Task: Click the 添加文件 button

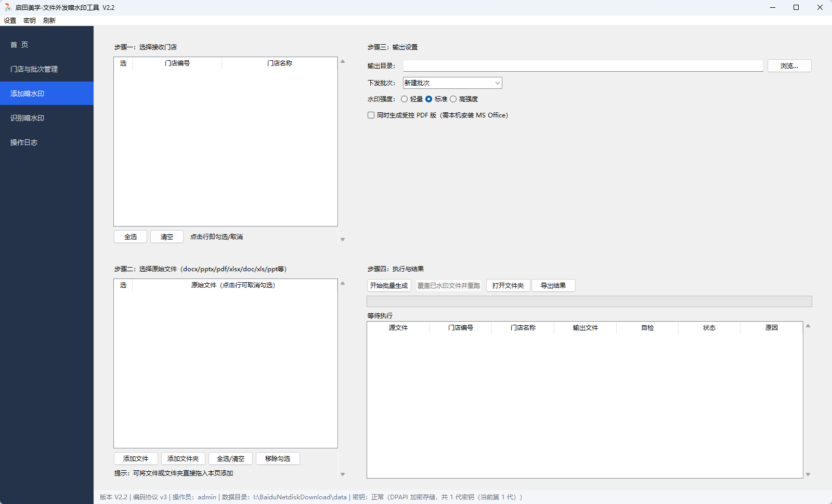Action: 136,459
